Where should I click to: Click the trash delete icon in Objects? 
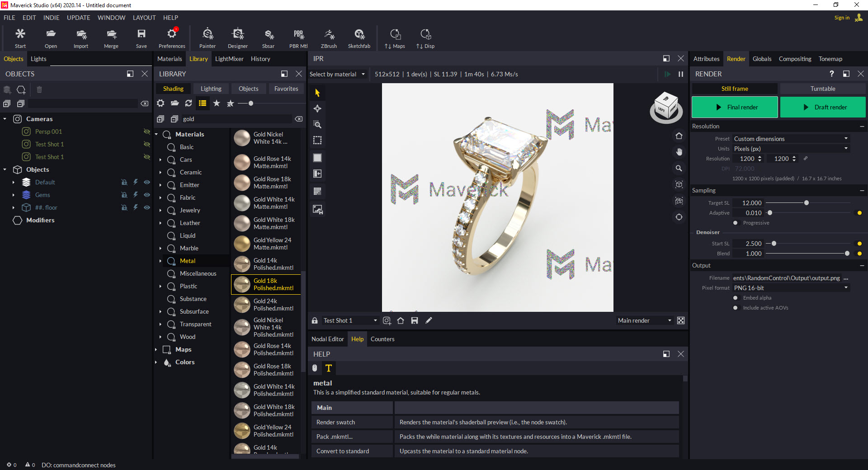39,89
